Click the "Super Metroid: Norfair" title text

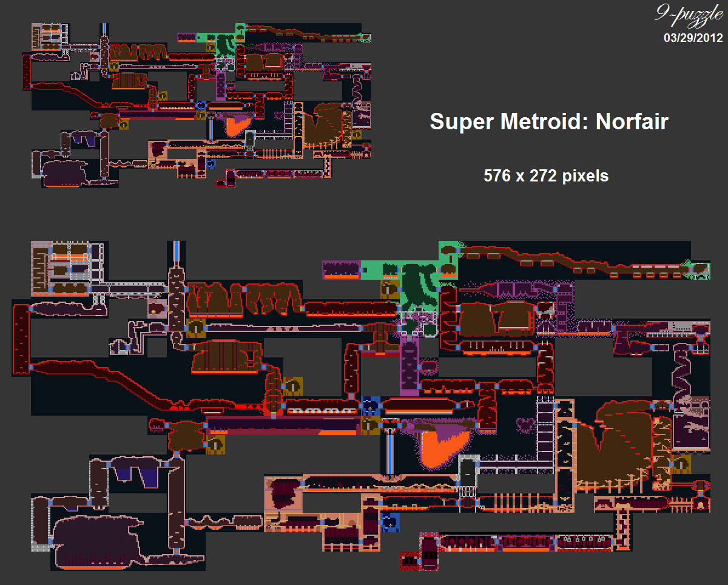pyautogui.click(x=549, y=121)
